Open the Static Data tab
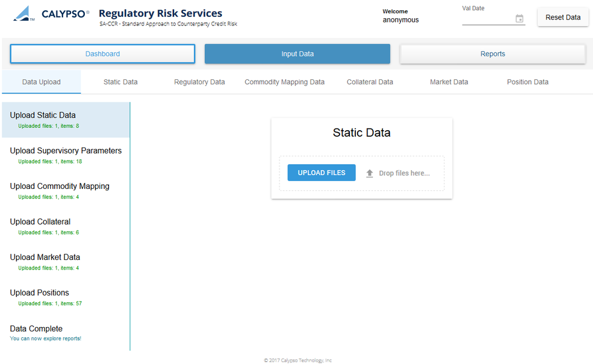This screenshot has width=593, height=364. [x=120, y=82]
